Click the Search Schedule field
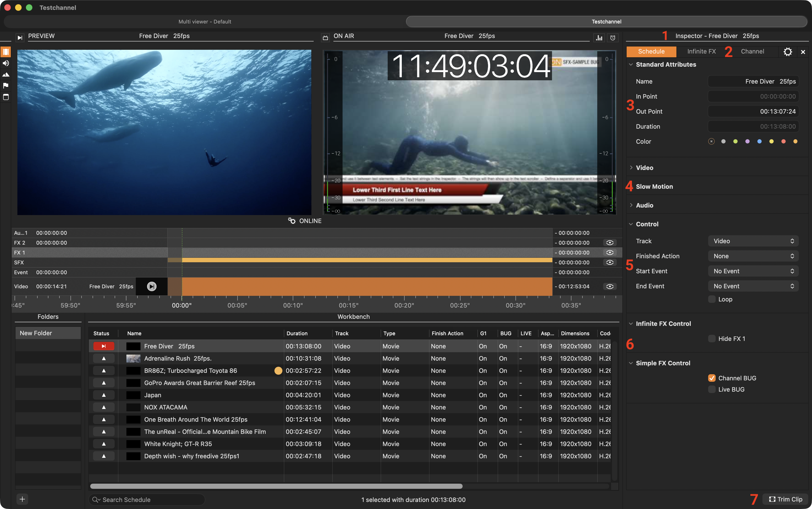812x509 pixels. click(147, 500)
